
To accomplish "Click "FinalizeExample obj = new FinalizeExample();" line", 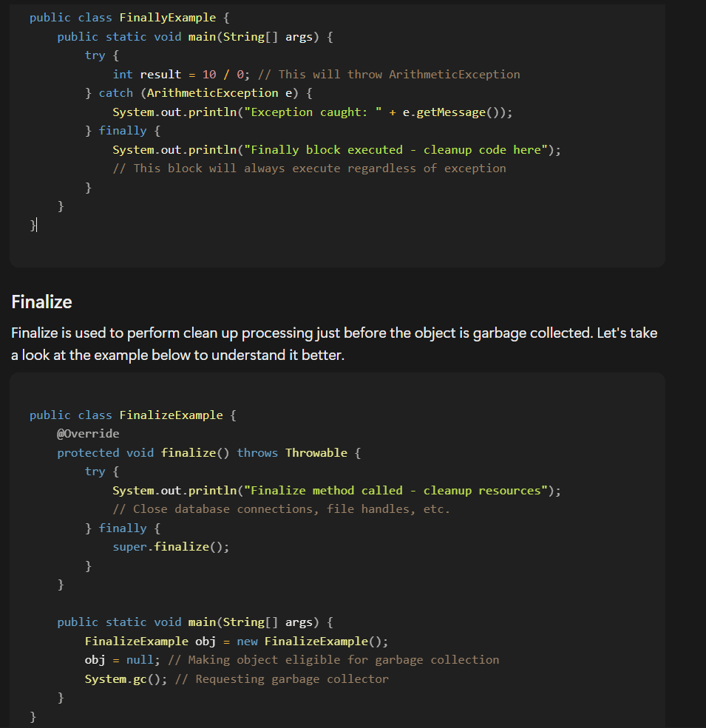I will [x=237, y=642].
